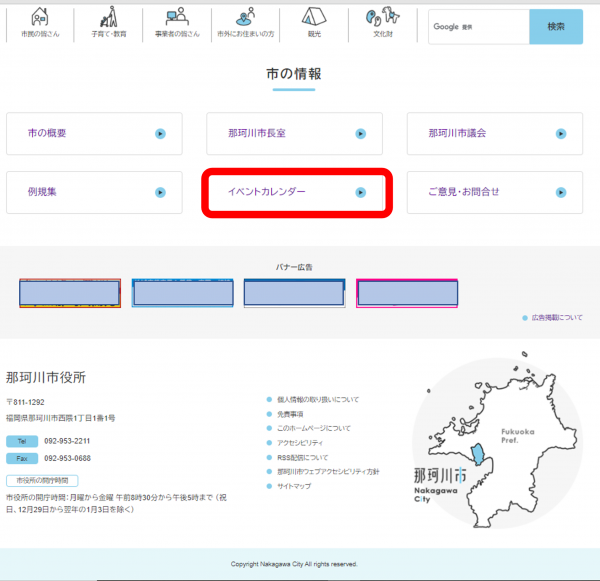Click the address 福岡県那珂川市西隈1丁目1番1号
600x581 pixels.
[x=60, y=418]
